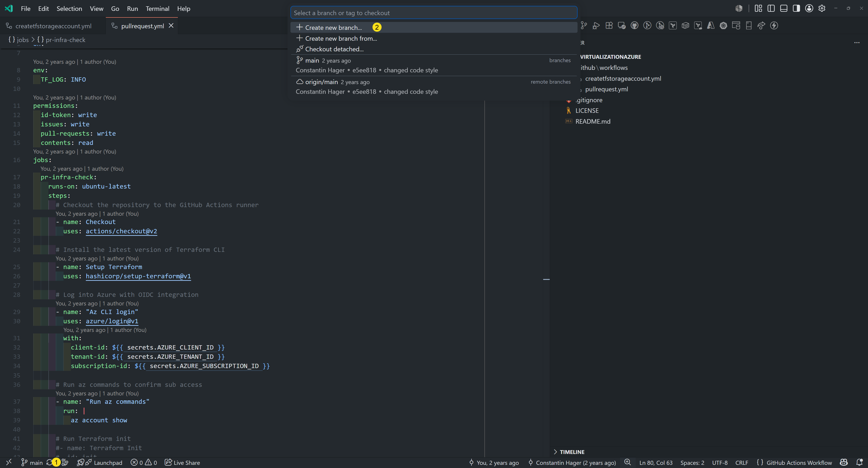Image resolution: width=868 pixels, height=468 pixels.
Task: Click Launchpad text in status bar
Action: click(x=108, y=463)
